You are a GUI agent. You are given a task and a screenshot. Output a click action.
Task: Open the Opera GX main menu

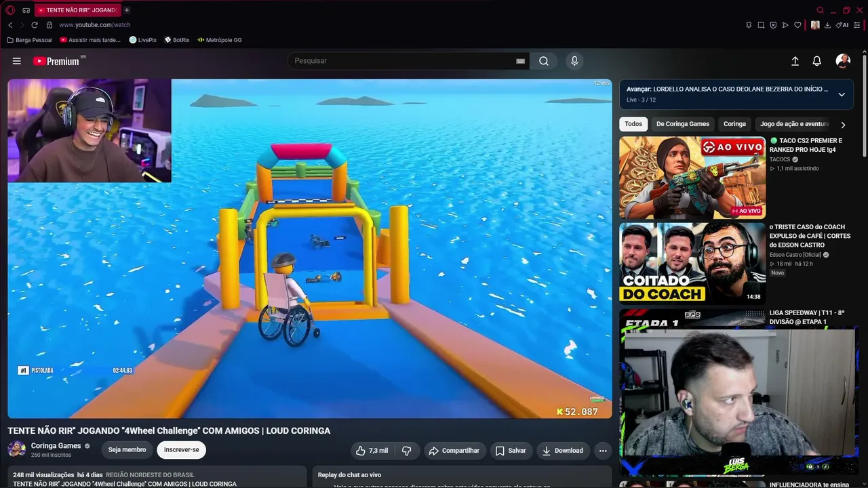coord(10,10)
